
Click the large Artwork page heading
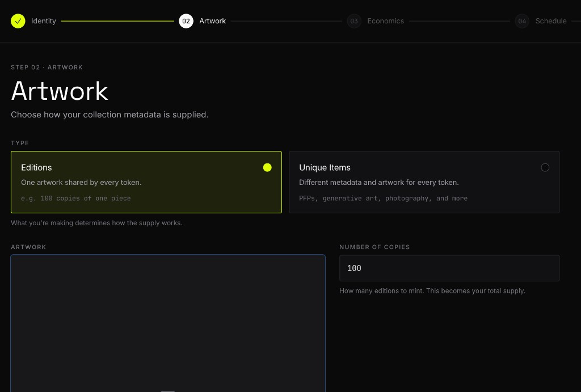[x=60, y=91]
